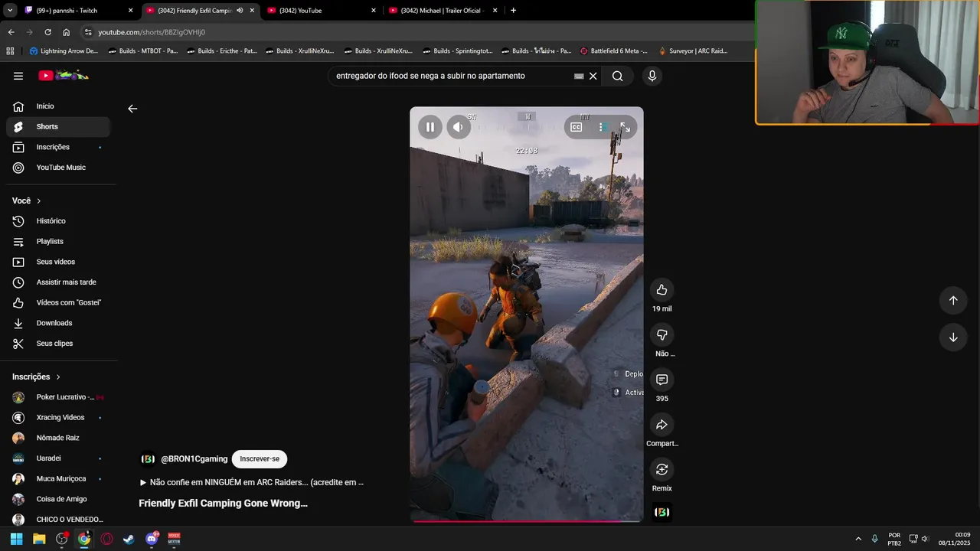980x551 pixels.
Task: Switch to the pannshi Twitch tab
Action: 77,11
